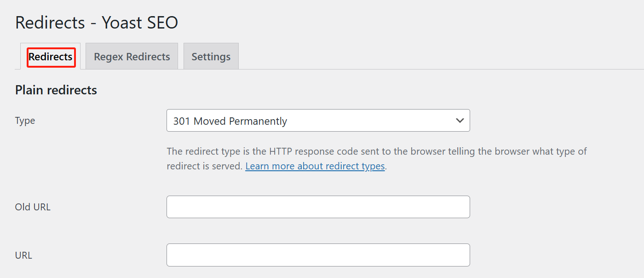
Task: Click the 'Redirects - Yoast SEO' page title
Action: click(x=96, y=22)
